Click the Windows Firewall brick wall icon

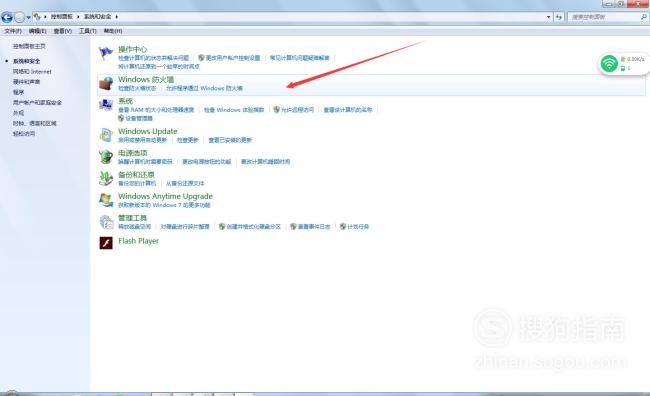pos(106,83)
